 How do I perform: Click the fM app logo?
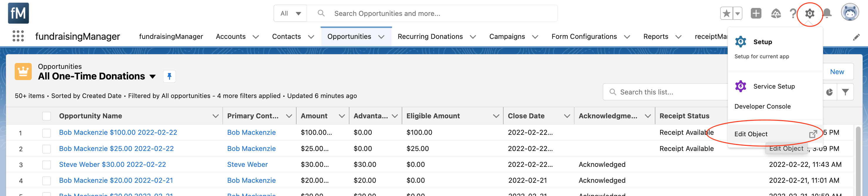18,13
